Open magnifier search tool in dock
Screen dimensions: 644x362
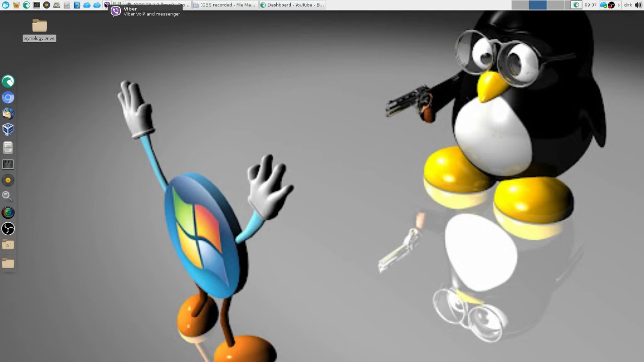tap(8, 196)
